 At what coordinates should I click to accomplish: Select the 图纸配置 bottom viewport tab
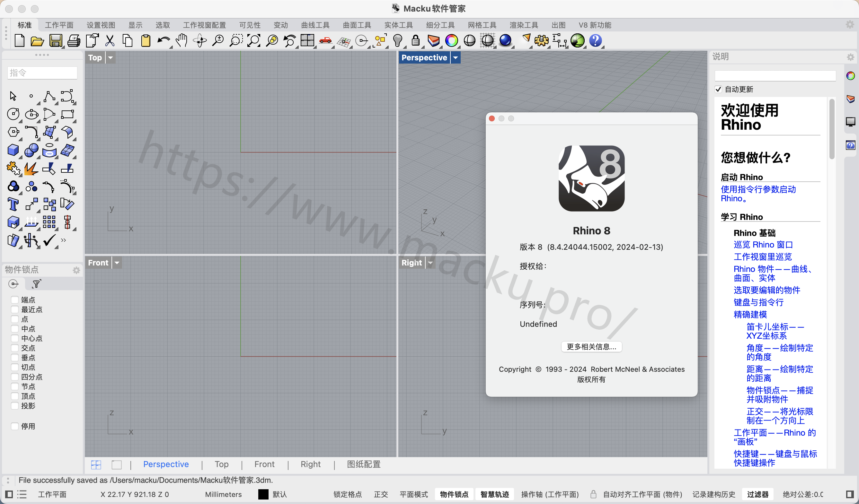363,464
